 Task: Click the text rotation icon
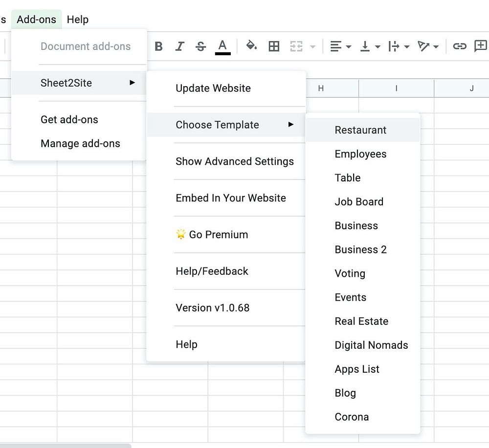tap(423, 46)
